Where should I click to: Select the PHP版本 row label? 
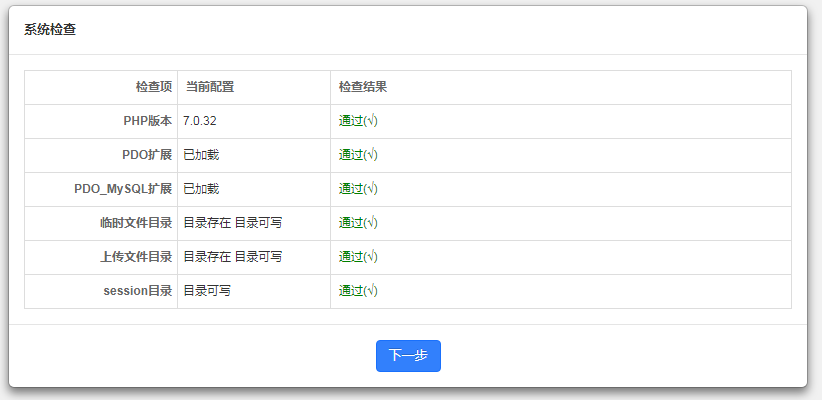pos(148,121)
